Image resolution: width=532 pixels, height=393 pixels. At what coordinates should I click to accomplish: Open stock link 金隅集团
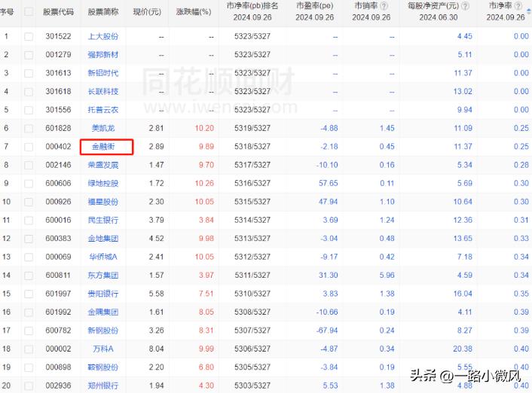click(x=103, y=312)
